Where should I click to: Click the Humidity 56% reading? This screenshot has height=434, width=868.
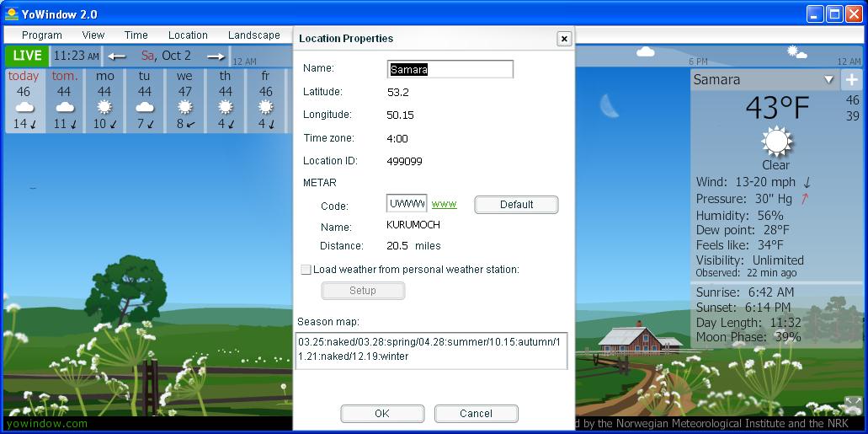click(x=739, y=216)
